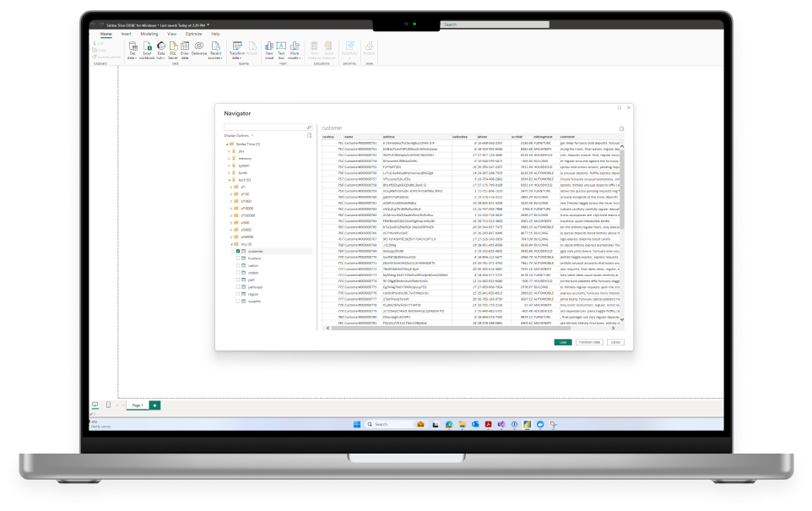The width and height of the screenshot is (812, 511).
Task: Click the Windows Start button on taskbar
Action: point(355,423)
